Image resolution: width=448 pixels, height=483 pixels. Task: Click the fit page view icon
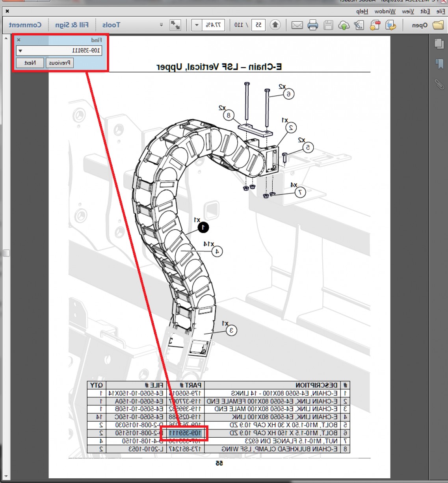[175, 25]
